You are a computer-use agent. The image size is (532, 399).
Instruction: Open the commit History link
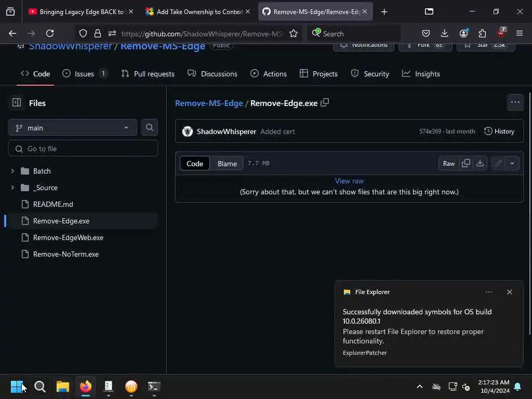coord(499,131)
